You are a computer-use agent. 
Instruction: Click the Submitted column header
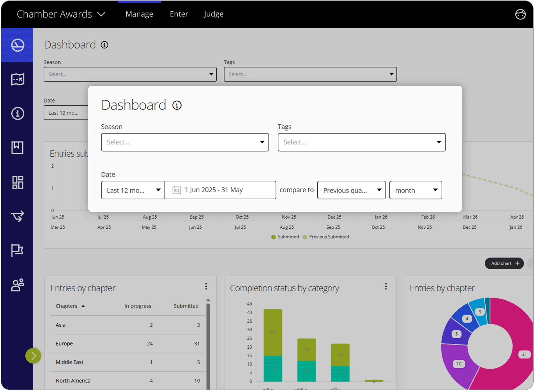186,306
